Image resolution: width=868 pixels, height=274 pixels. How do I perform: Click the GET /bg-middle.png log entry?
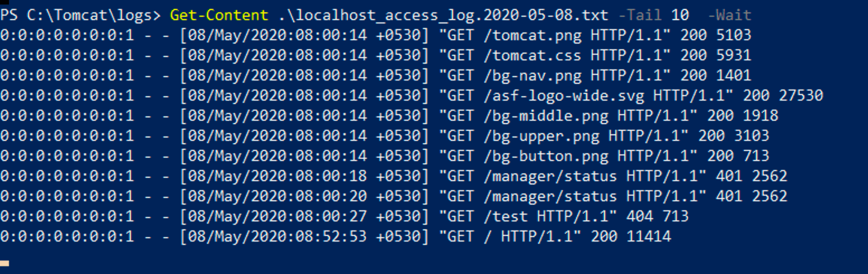(x=389, y=116)
